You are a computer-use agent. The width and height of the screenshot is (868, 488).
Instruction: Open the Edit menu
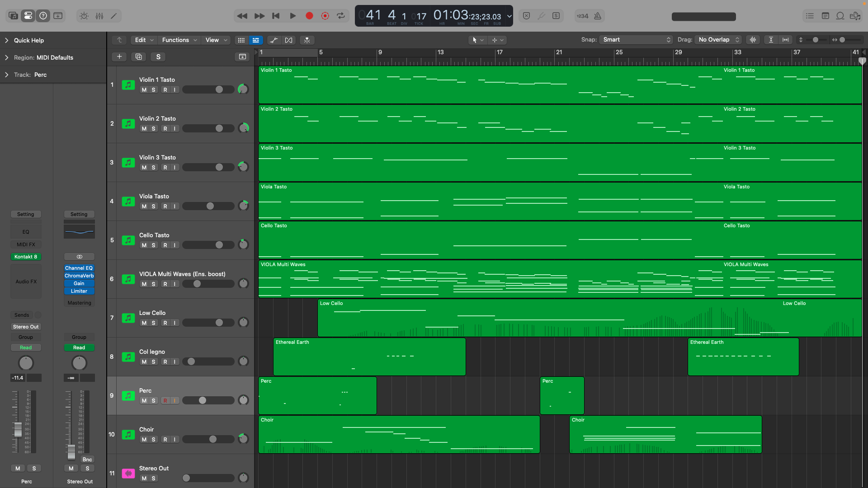pyautogui.click(x=144, y=40)
